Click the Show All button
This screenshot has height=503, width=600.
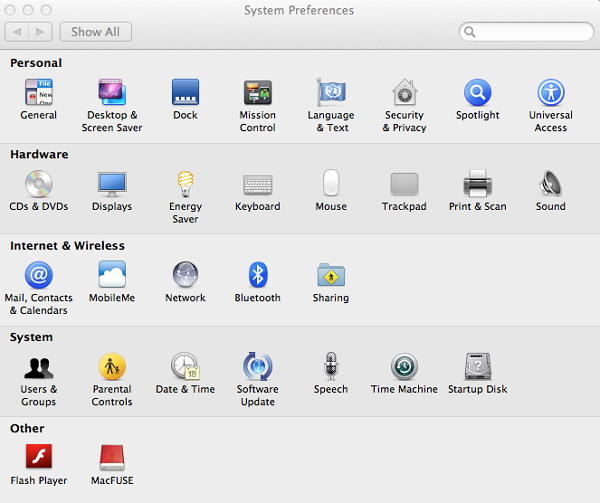click(96, 32)
